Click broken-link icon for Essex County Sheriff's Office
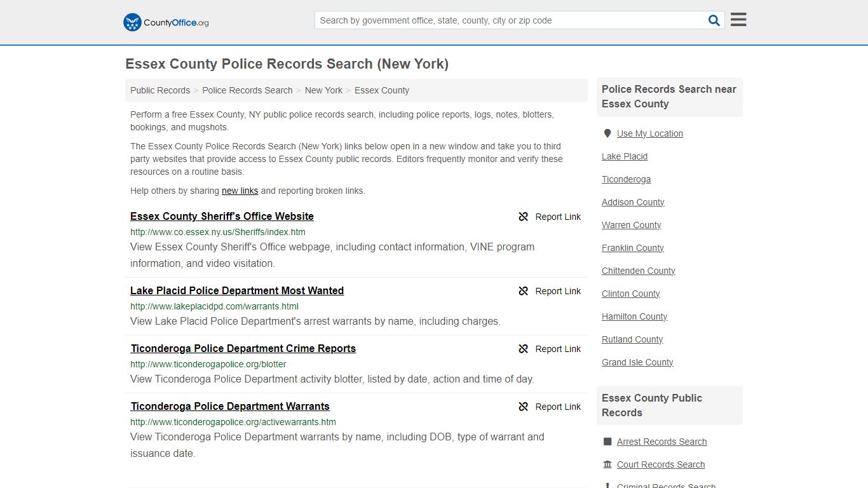 (524, 217)
